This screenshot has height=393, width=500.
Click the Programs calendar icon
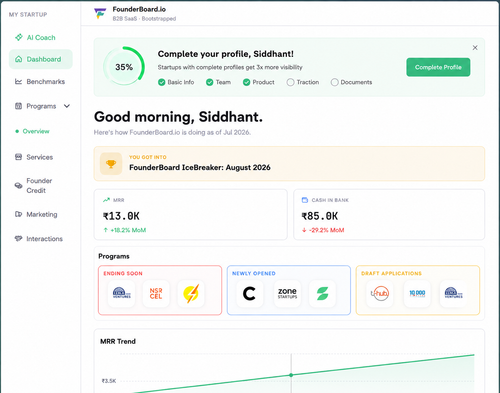(x=18, y=106)
